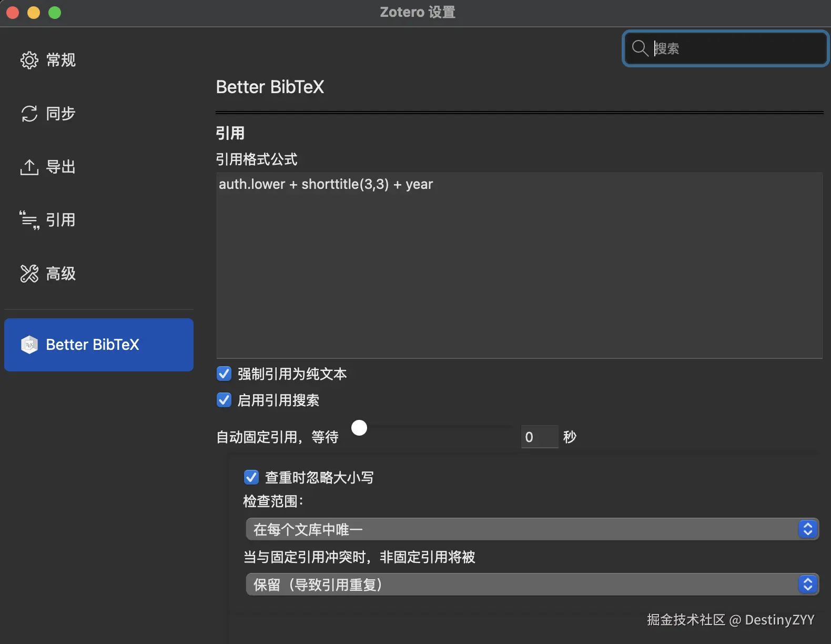Click the Sync (同步) arrows icon

29,114
